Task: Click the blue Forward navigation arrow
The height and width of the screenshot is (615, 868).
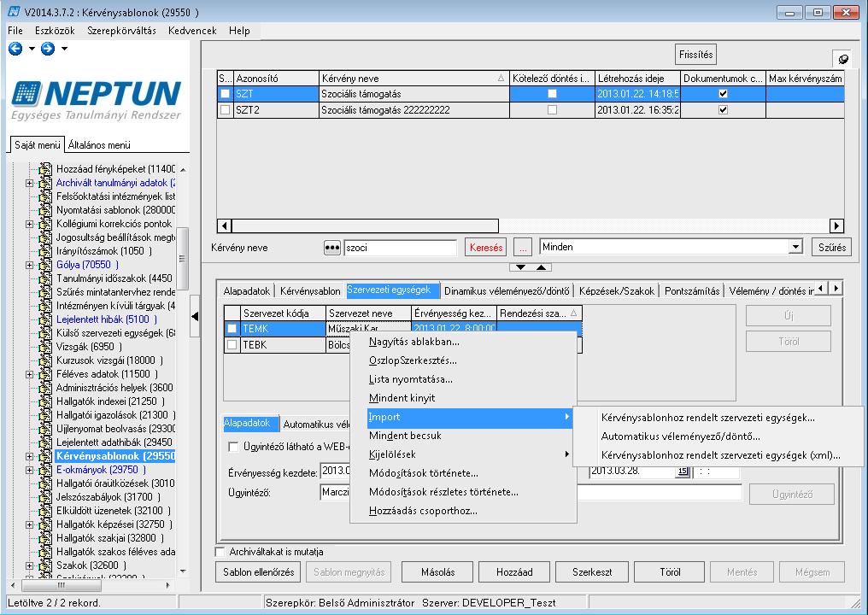Action: 48,49
